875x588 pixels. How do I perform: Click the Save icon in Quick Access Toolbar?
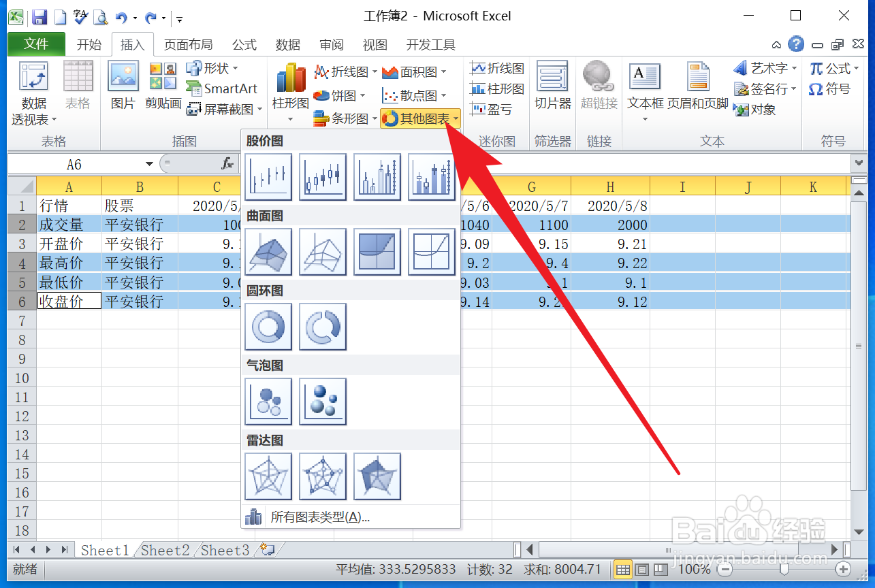pyautogui.click(x=39, y=16)
